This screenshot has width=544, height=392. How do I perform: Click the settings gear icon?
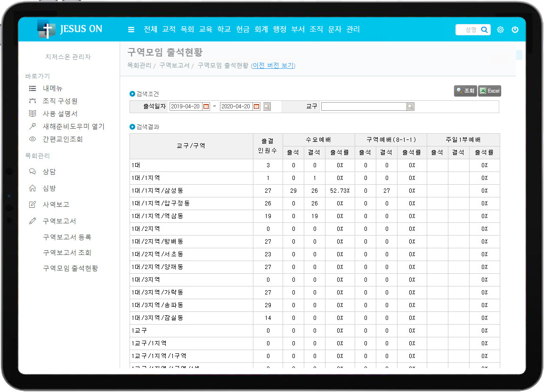500,30
